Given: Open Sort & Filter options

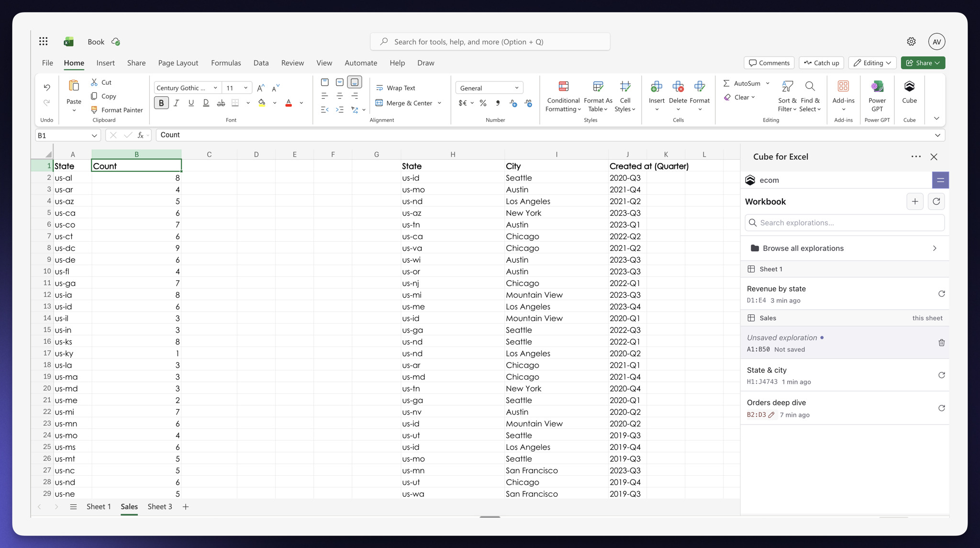Looking at the screenshot, I should click(x=787, y=96).
